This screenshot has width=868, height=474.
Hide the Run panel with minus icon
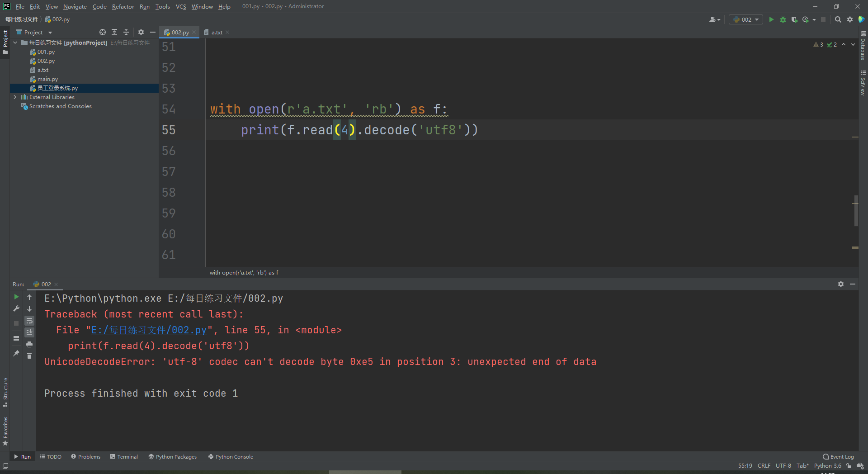[x=853, y=284]
